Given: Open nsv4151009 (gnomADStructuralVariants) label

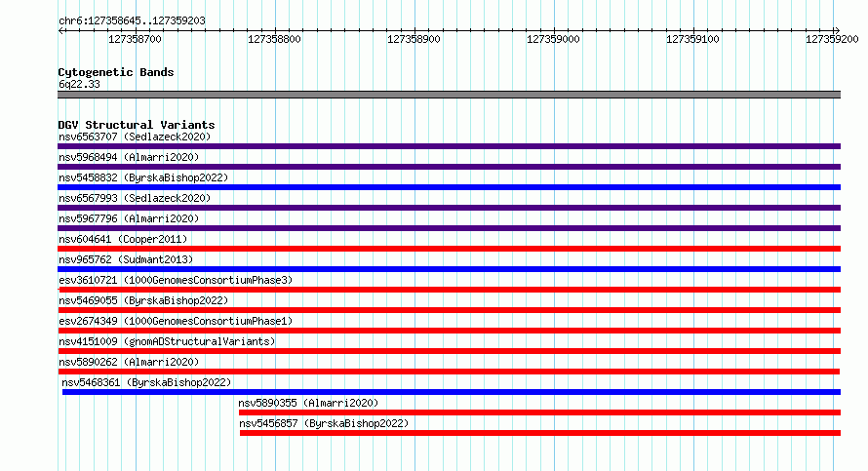Looking at the screenshot, I should coord(167,341).
